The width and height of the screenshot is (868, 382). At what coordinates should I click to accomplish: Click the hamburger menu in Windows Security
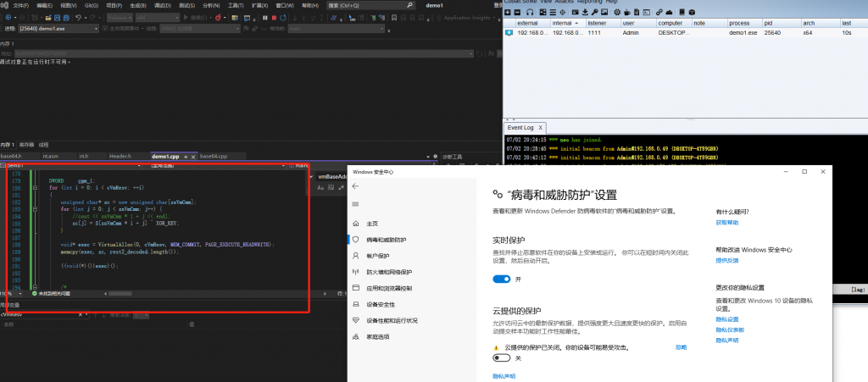pyautogui.click(x=355, y=204)
